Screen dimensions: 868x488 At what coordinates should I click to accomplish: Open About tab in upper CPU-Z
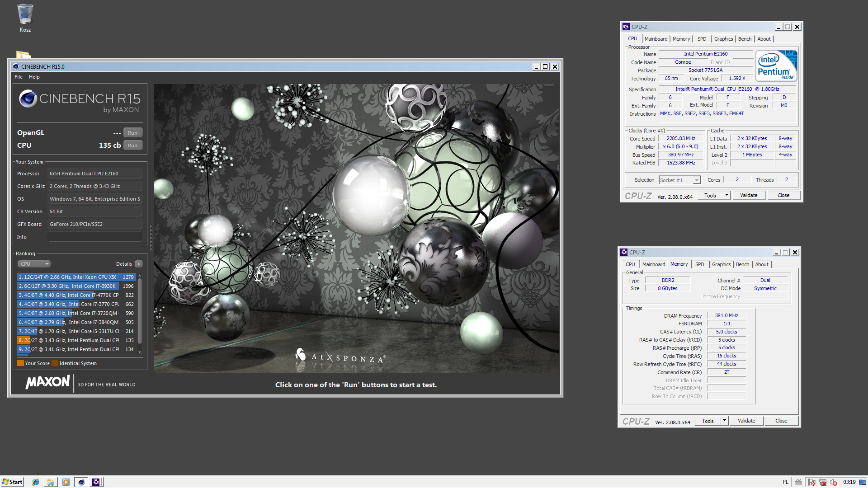click(x=764, y=39)
